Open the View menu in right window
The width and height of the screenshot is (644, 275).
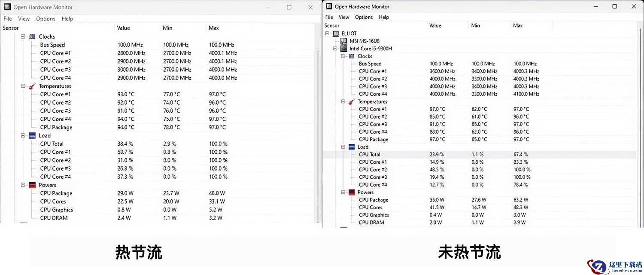pos(344,17)
